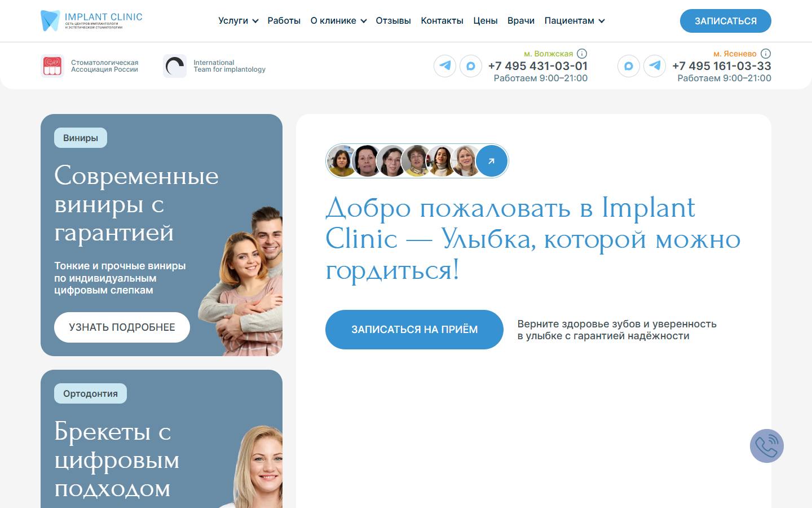The height and width of the screenshot is (508, 812).
Task: Open Telegram chat for Volzhskaya clinic
Action: 445,66
